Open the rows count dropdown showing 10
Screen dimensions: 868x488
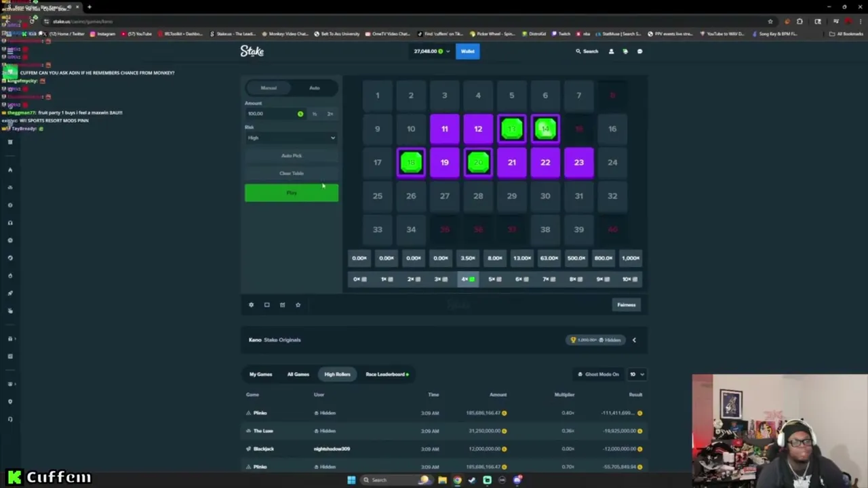636,374
